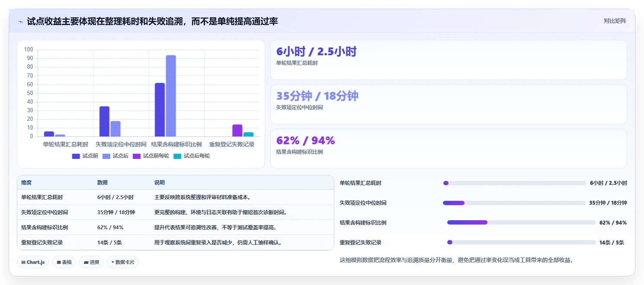Toggle the 试点后每轮 legend item
The height and width of the screenshot is (285, 644).
191,156
